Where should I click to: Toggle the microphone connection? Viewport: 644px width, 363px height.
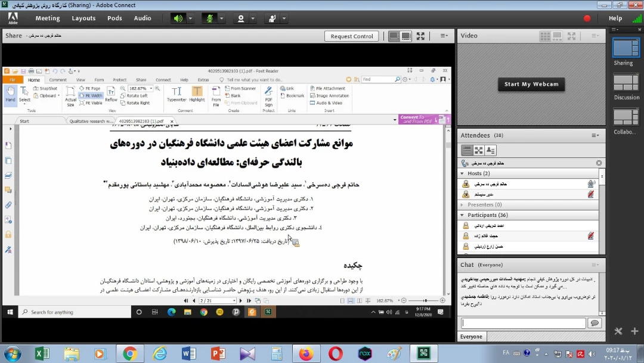(210, 18)
